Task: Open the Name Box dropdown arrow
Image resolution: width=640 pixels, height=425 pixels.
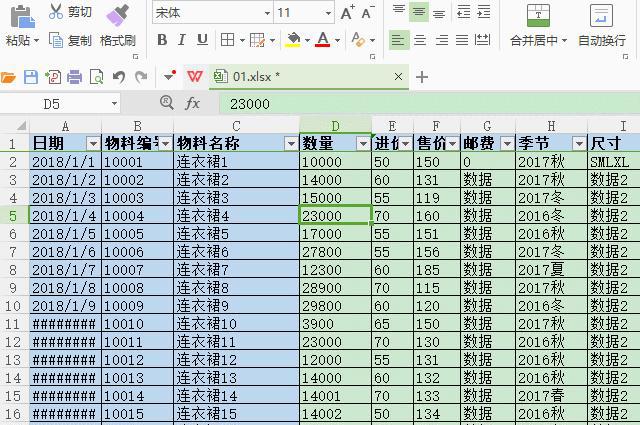Action: point(115,104)
